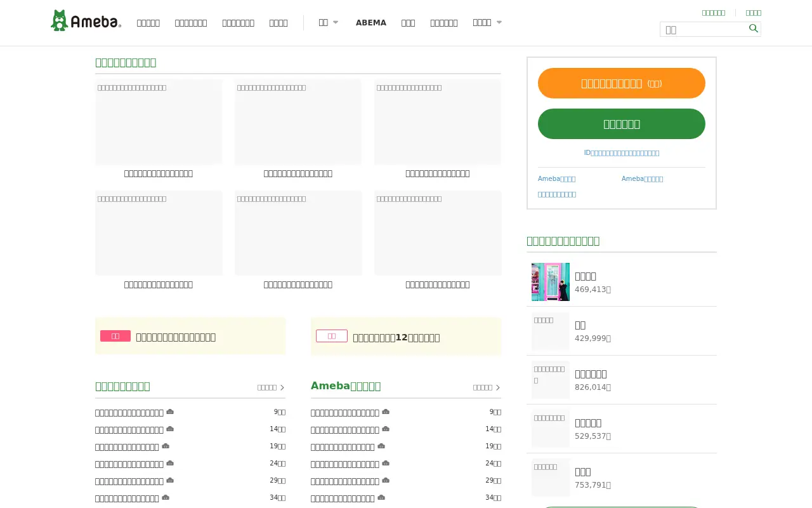Focus the header search input field
Image resolution: width=812 pixels, height=508 pixels.
704,29
